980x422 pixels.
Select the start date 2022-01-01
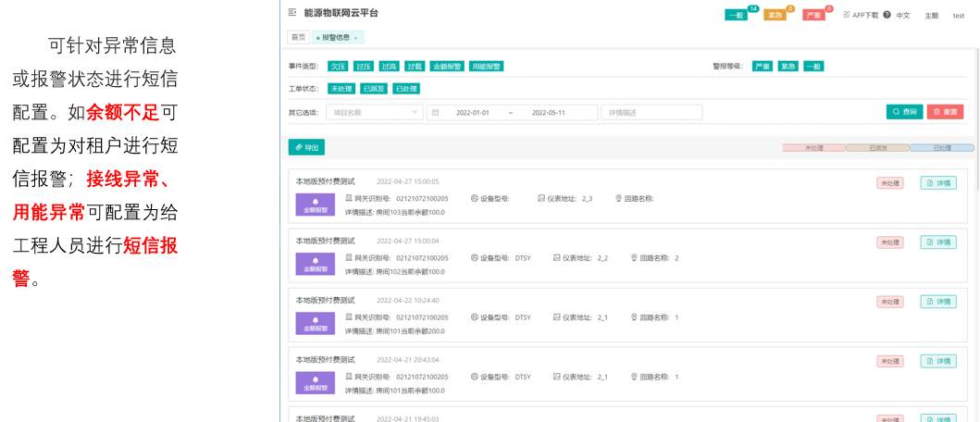pos(473,113)
